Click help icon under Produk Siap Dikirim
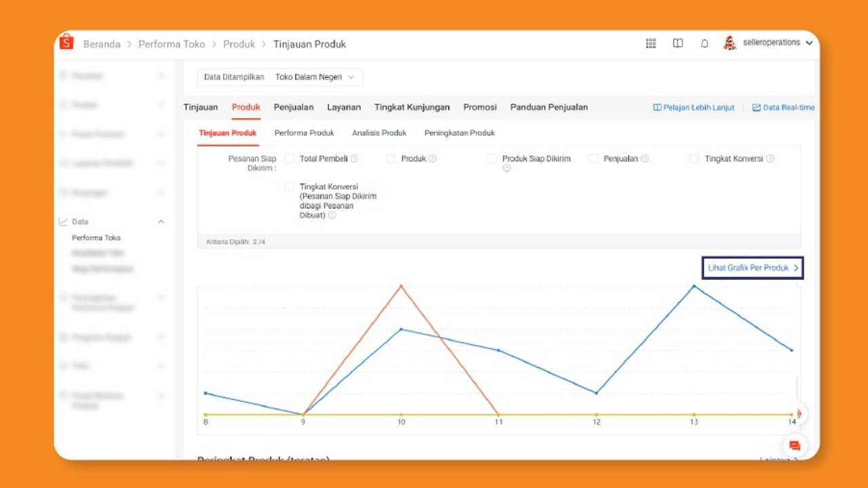Viewport: 868px width, 488px height. tap(507, 168)
